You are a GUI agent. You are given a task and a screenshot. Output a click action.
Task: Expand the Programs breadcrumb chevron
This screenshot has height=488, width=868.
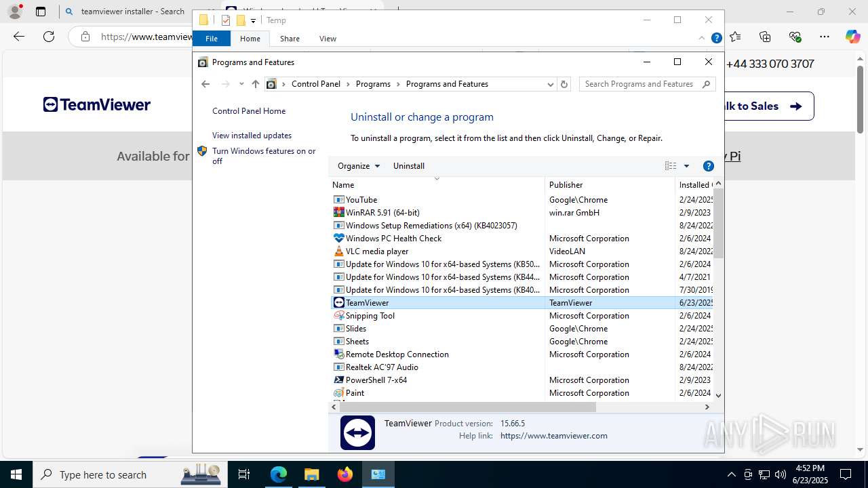(399, 84)
